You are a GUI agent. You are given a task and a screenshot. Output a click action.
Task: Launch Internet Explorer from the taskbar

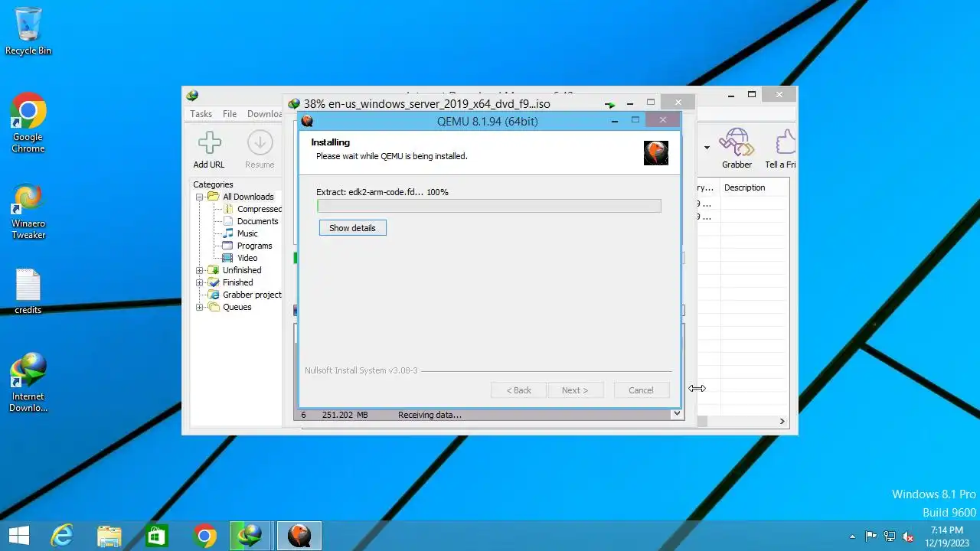click(61, 536)
